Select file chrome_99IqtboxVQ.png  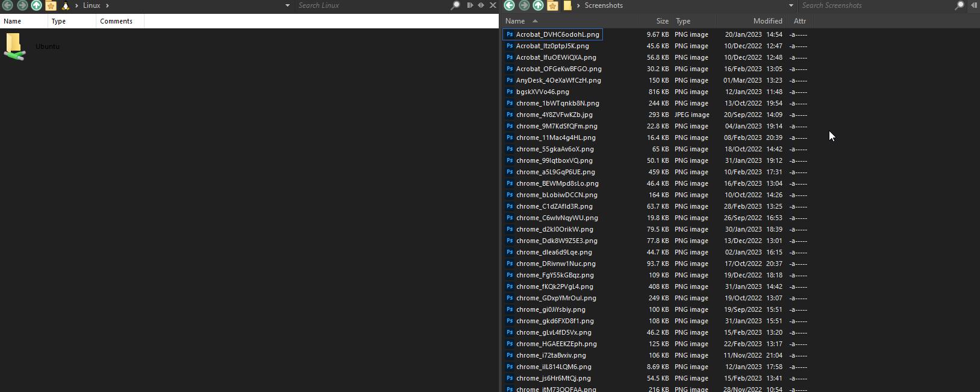pyautogui.click(x=554, y=160)
